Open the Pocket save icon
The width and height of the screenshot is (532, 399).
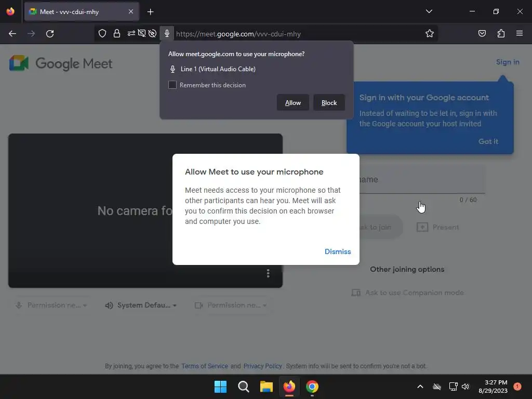pos(482,33)
